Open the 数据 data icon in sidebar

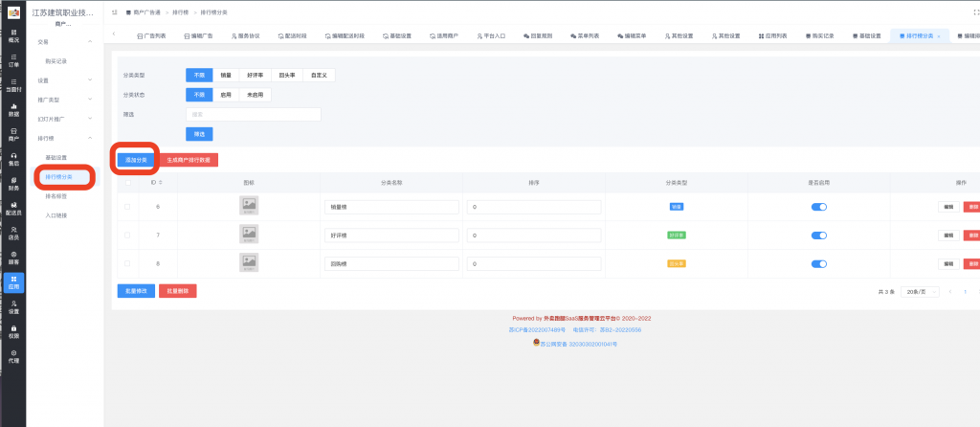(x=13, y=109)
